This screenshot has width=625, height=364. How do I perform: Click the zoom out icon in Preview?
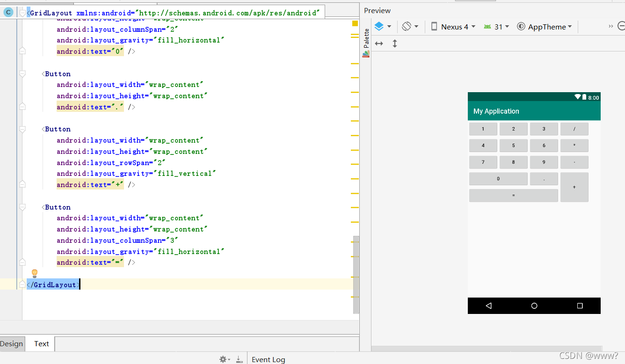click(621, 26)
